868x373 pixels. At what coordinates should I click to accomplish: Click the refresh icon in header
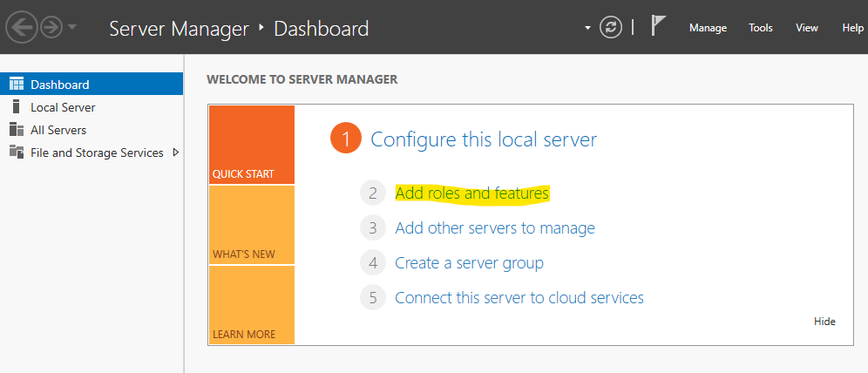[612, 28]
